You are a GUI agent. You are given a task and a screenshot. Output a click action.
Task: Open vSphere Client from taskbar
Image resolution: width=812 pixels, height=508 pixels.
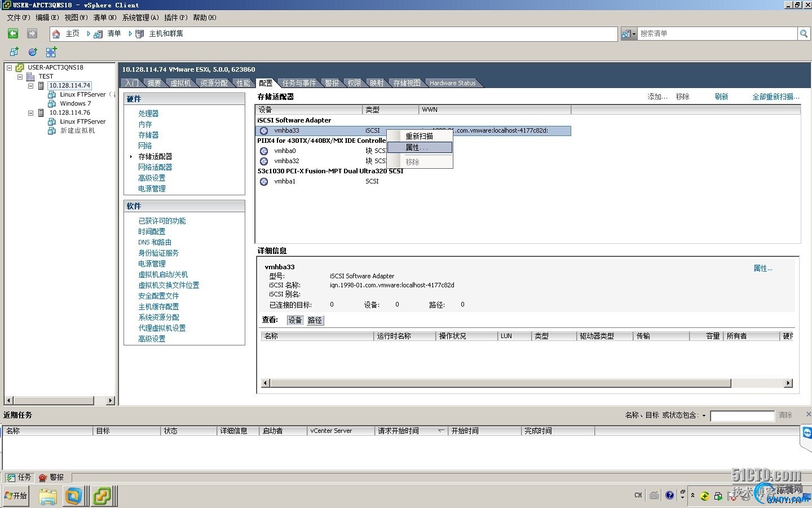[x=103, y=496]
